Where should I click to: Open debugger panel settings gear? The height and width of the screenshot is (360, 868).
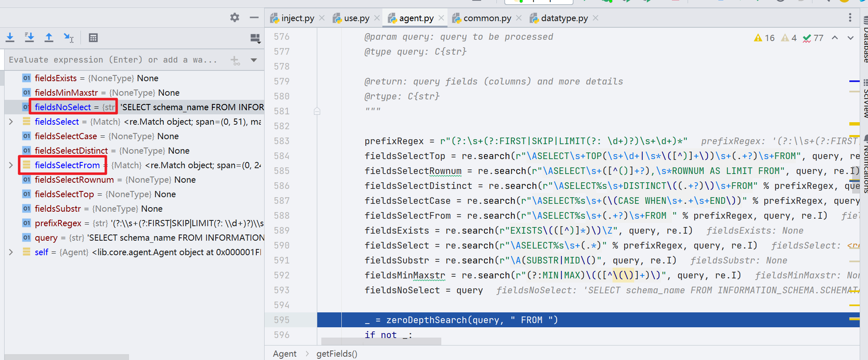pyautogui.click(x=235, y=17)
